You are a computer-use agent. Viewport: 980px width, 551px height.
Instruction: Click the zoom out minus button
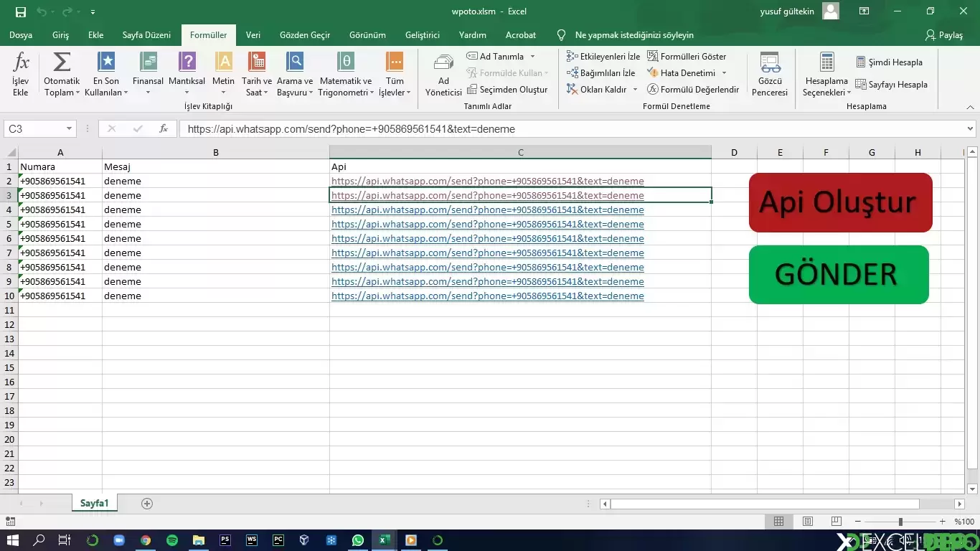(x=857, y=522)
